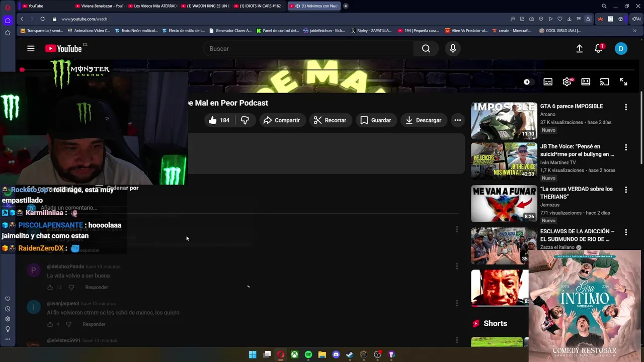Open the account avatar D

point(621,49)
